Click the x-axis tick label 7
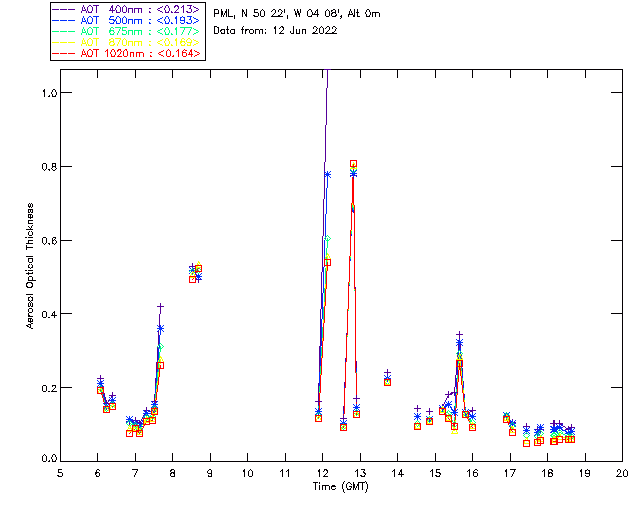Image resolution: width=640 pixels, height=512 pixels. 135,473
